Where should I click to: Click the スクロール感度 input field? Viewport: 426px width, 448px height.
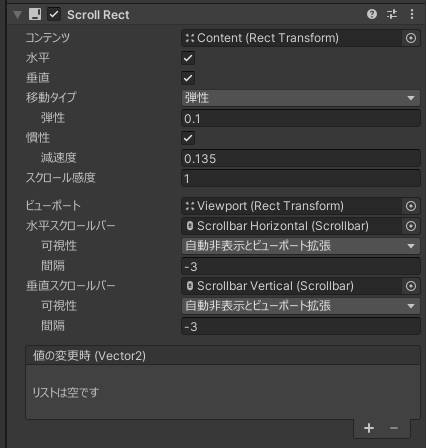coord(301,178)
